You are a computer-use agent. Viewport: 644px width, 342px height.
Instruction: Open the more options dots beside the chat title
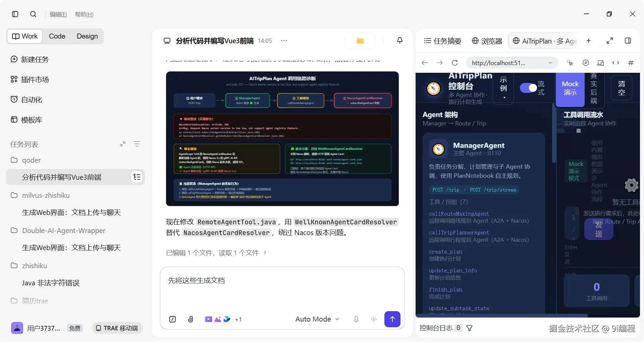[x=284, y=41]
